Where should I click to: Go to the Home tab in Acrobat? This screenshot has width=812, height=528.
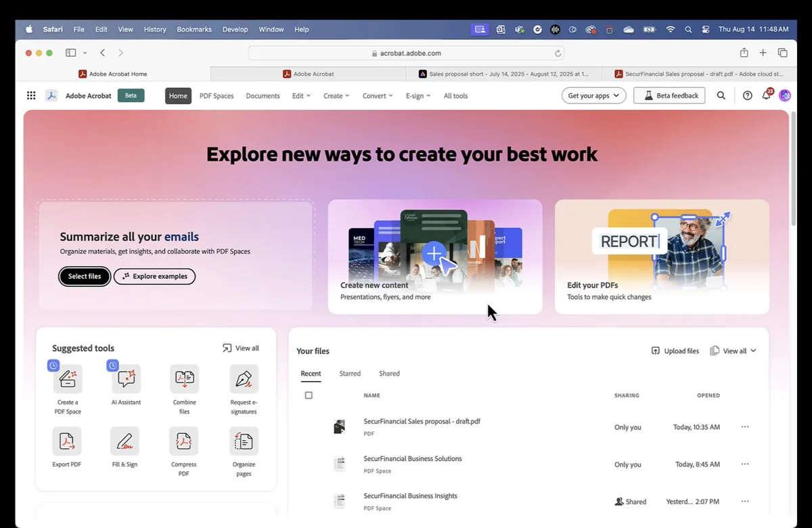[x=178, y=95]
